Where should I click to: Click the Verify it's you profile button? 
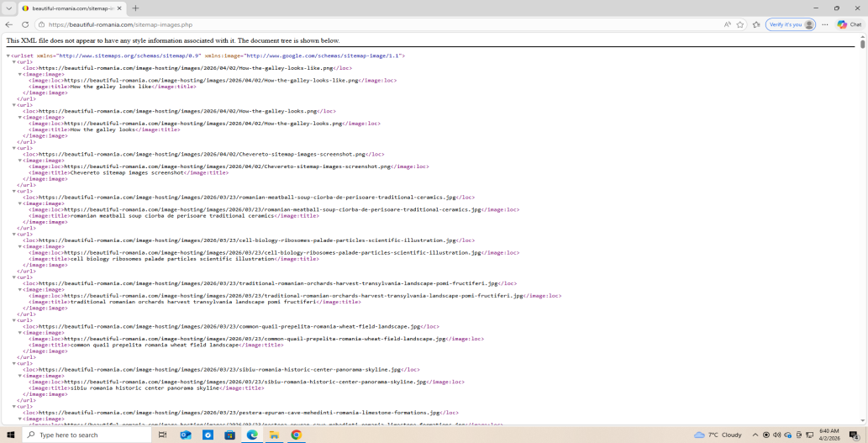[790, 24]
